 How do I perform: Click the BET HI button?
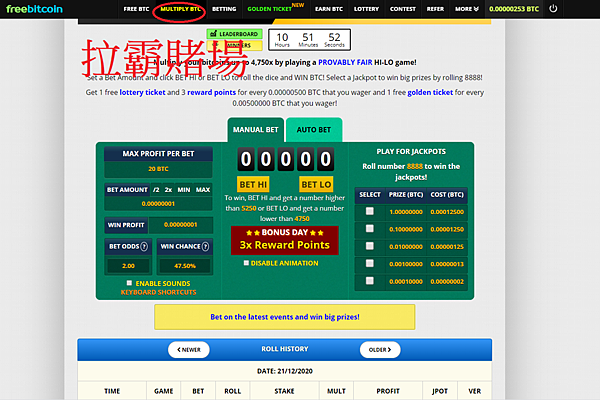(253, 184)
